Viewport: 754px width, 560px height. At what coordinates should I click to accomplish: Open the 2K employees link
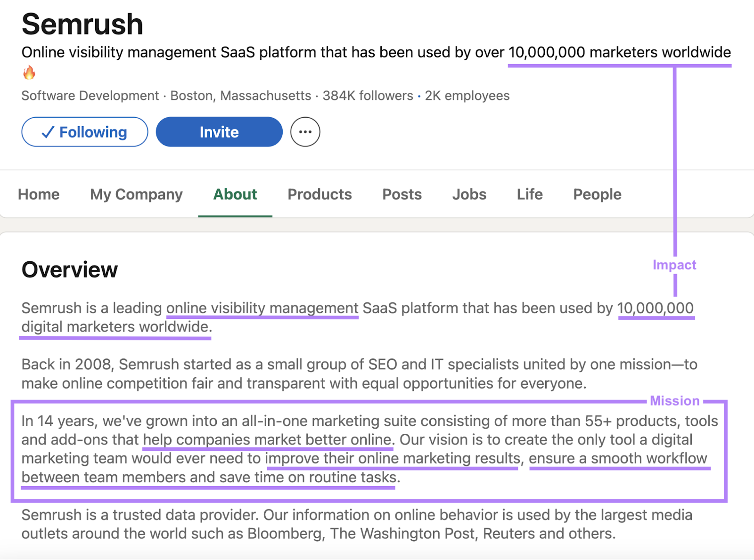point(467,96)
